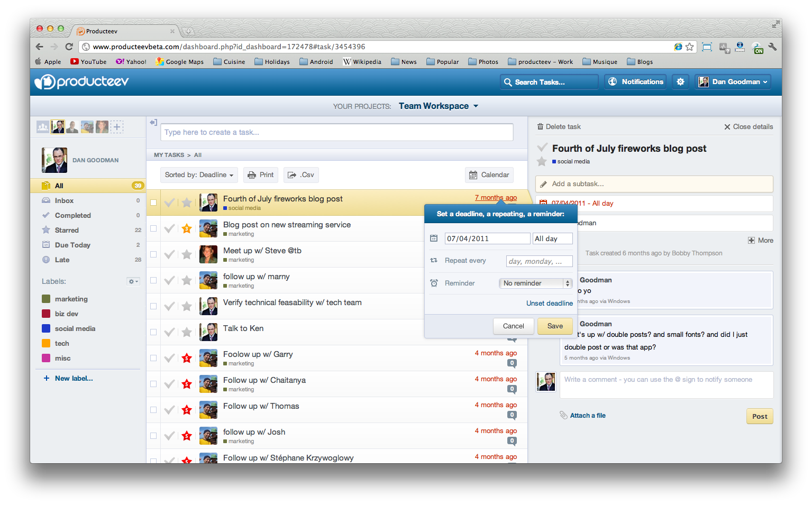This screenshot has height=505, width=812.
Task: Filter by the marketing label swatch
Action: coord(46,299)
